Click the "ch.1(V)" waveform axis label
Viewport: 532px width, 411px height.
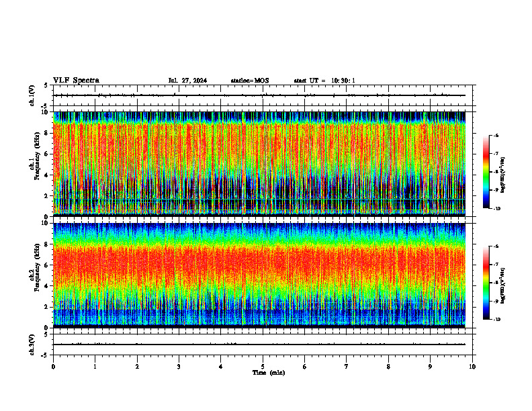pos(32,95)
